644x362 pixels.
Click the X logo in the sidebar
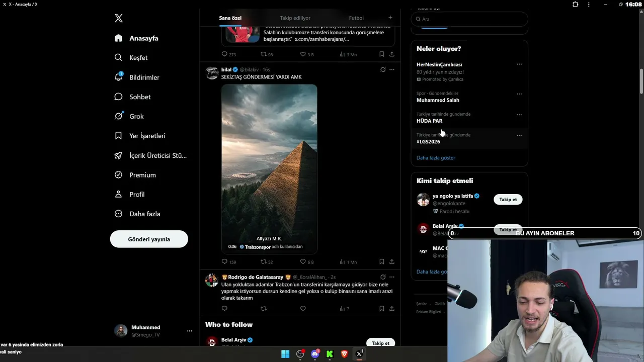coord(119,18)
